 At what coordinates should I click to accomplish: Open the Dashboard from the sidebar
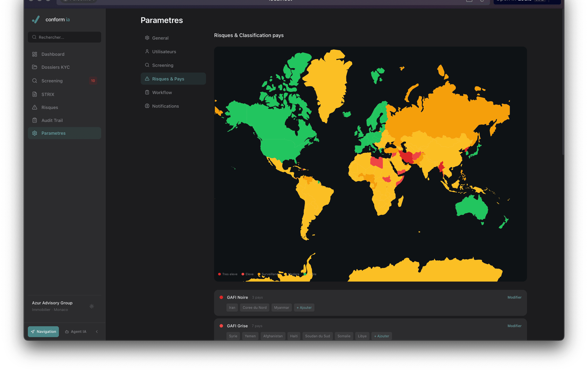point(53,54)
